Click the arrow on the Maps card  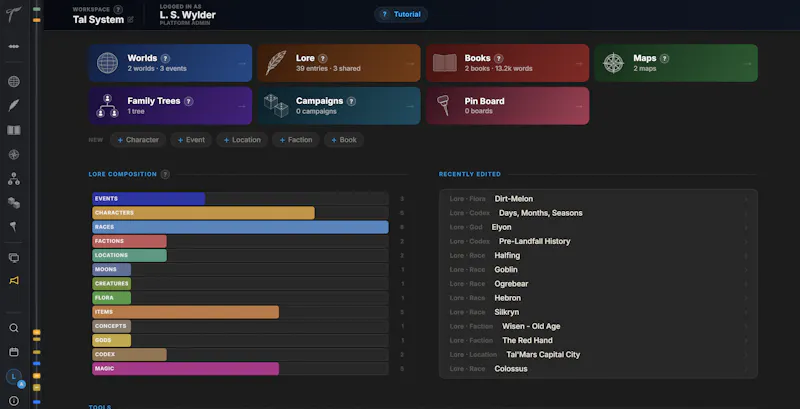(747, 64)
